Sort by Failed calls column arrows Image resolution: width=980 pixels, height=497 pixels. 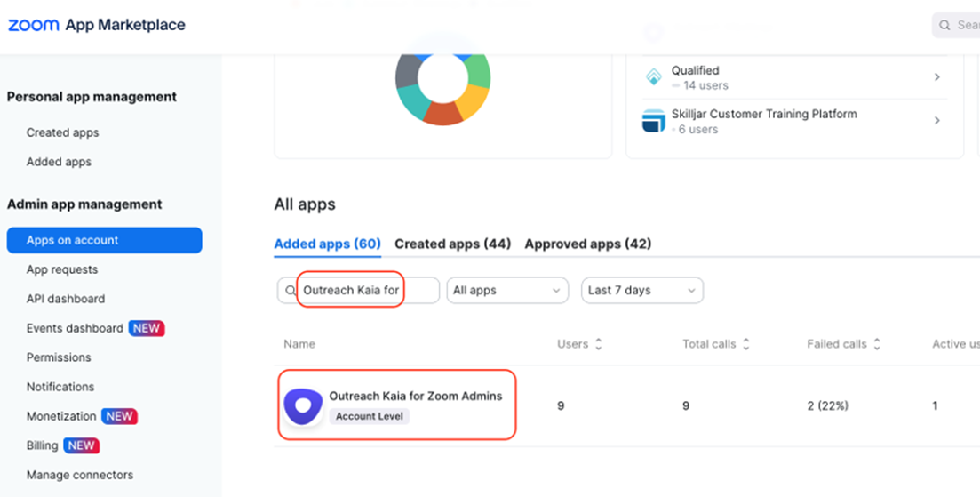877,344
